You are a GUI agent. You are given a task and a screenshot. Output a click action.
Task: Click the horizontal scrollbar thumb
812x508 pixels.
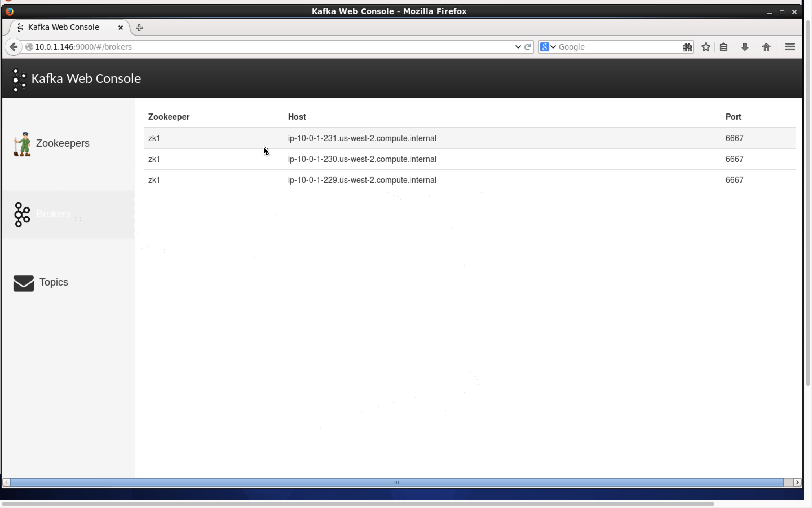(397, 482)
